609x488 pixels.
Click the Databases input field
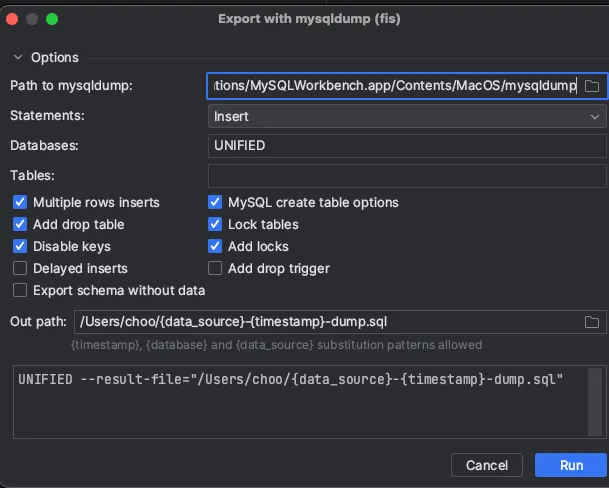pos(406,145)
